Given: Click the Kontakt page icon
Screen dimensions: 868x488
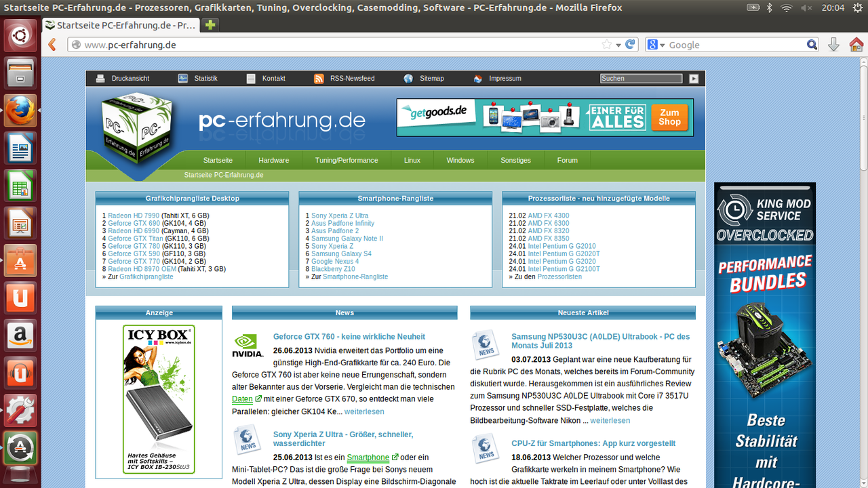Looking at the screenshot, I should (x=251, y=79).
